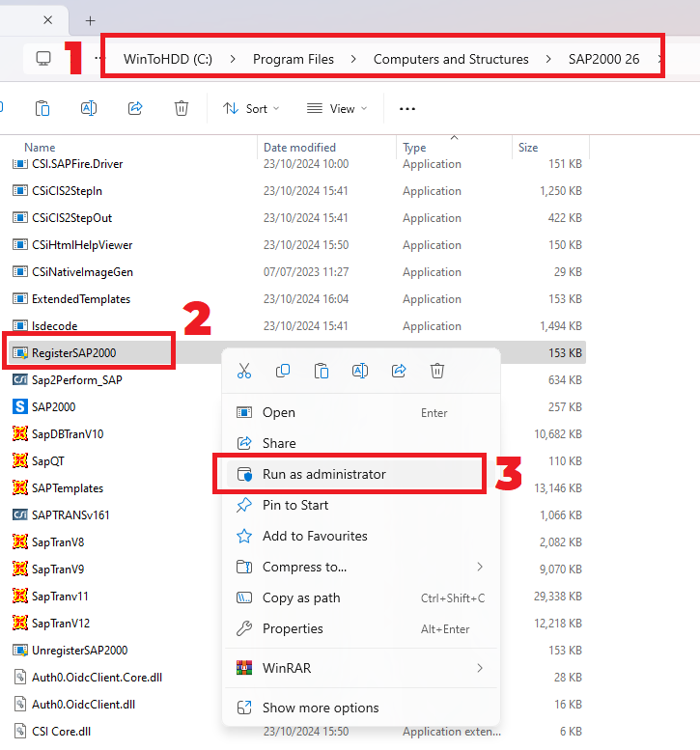The width and height of the screenshot is (700, 750).
Task: Select the CSI.SAPFire.Driver file
Action: (x=77, y=164)
